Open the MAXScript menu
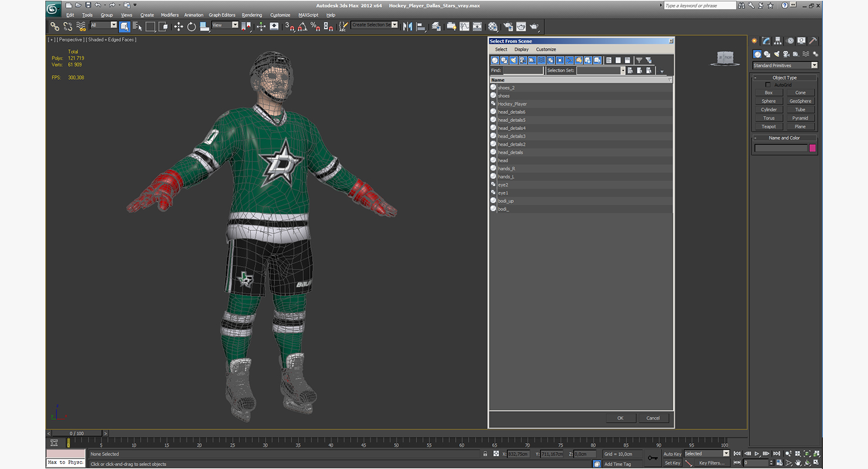The height and width of the screenshot is (469, 868). pyautogui.click(x=308, y=15)
